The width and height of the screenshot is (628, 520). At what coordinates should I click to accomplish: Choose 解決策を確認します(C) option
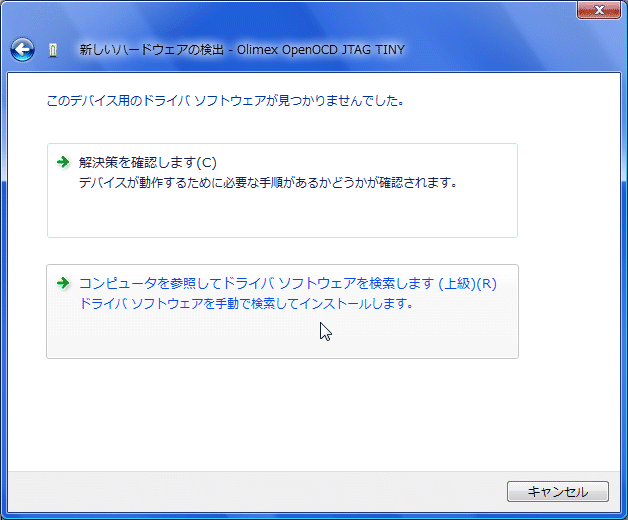pos(282,190)
